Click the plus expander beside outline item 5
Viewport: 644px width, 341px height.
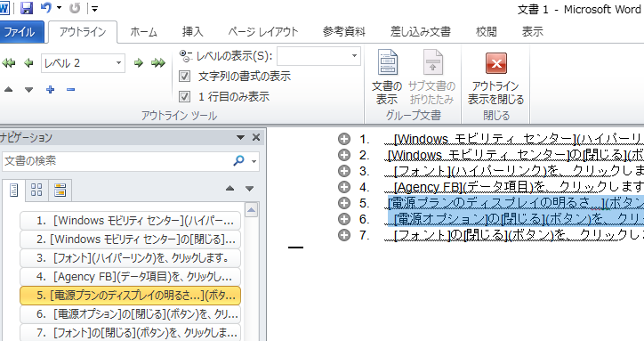tap(344, 203)
